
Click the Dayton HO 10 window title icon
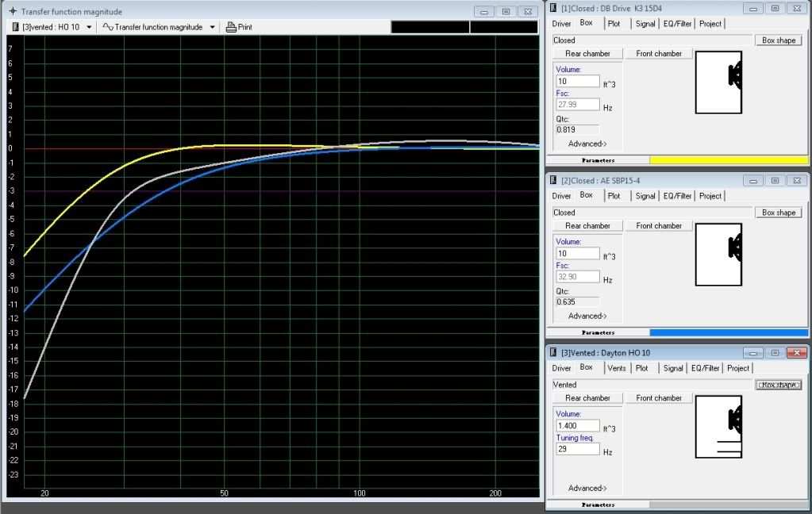pos(553,352)
